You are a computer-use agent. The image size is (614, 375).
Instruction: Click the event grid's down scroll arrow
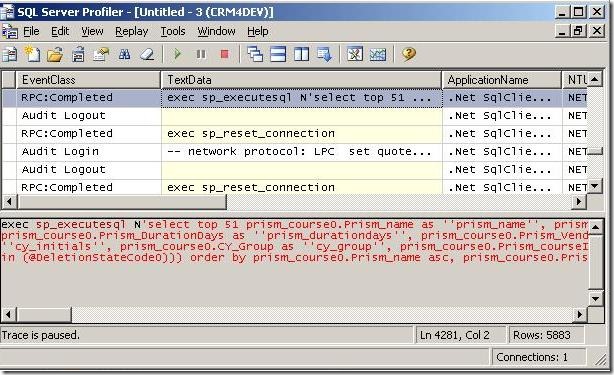pyautogui.click(x=595, y=186)
